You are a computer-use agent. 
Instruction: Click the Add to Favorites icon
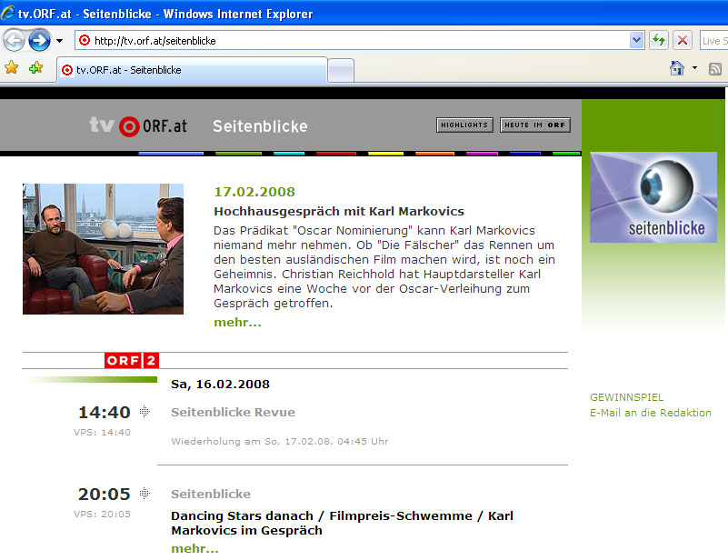tap(35, 68)
